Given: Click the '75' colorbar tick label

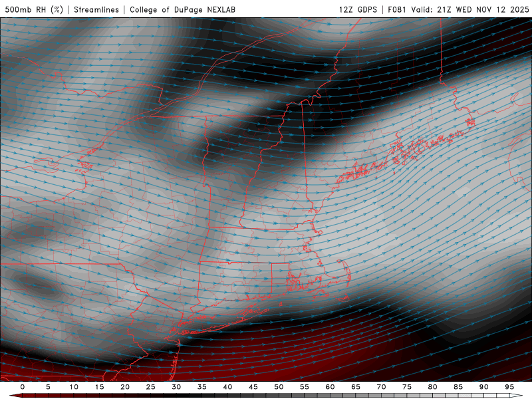Looking at the screenshot, I should click(407, 387).
